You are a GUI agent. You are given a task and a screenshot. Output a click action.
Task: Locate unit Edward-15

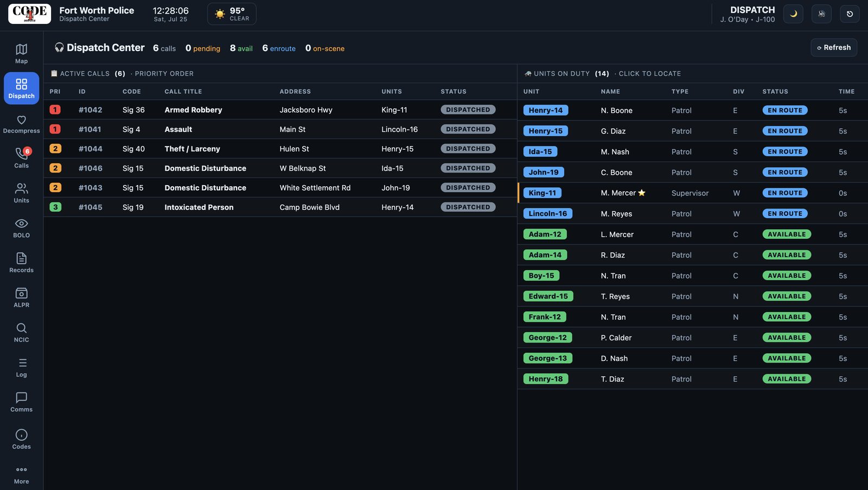point(548,296)
